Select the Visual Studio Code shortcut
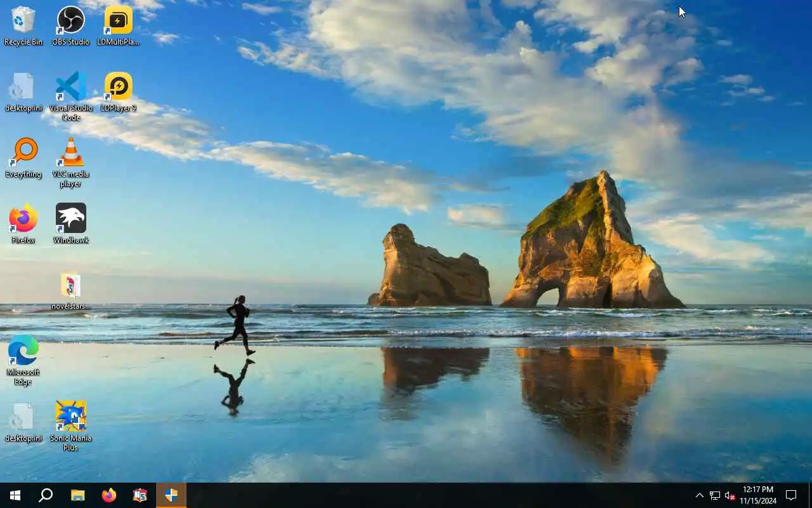 70,96
